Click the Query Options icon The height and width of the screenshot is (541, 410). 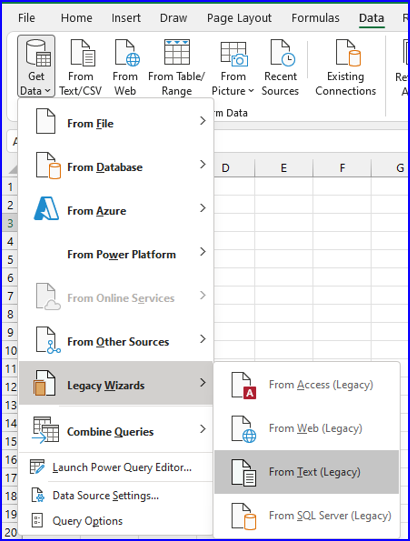37,520
